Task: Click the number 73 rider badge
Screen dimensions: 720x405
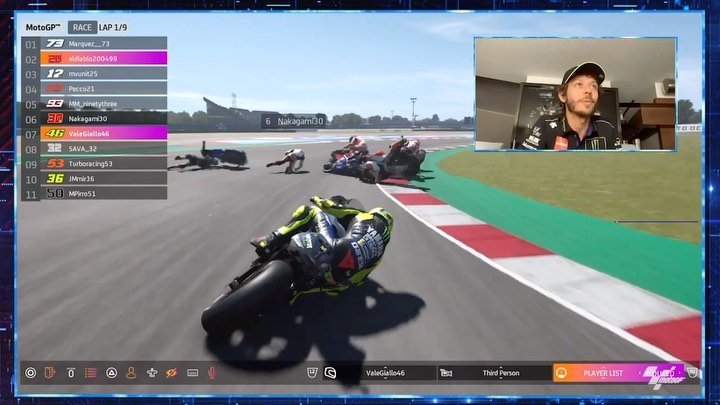Action: pos(55,43)
